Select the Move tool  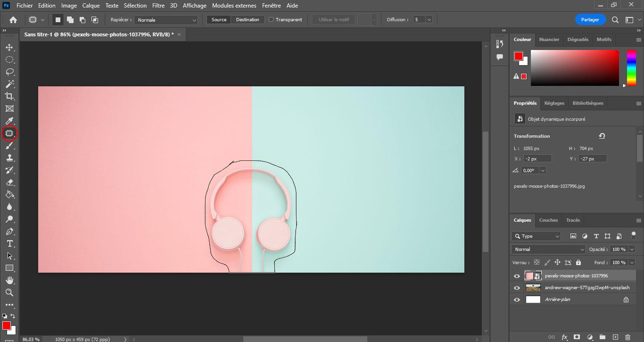click(9, 48)
